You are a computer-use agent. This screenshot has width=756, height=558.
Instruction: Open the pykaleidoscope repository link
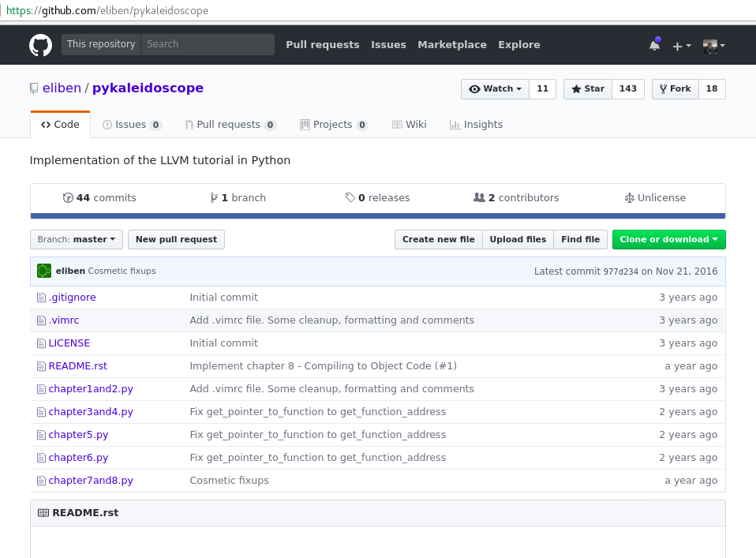148,88
